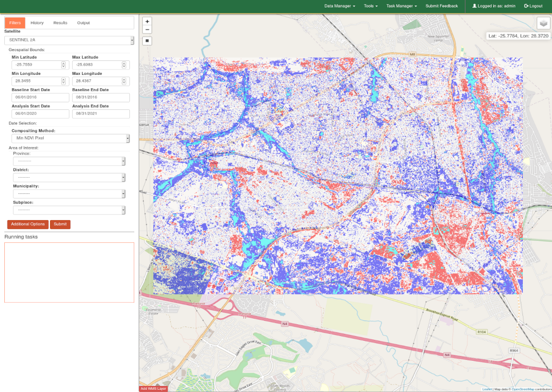
Task: Open the Municipality dropdown
Action: click(69, 194)
